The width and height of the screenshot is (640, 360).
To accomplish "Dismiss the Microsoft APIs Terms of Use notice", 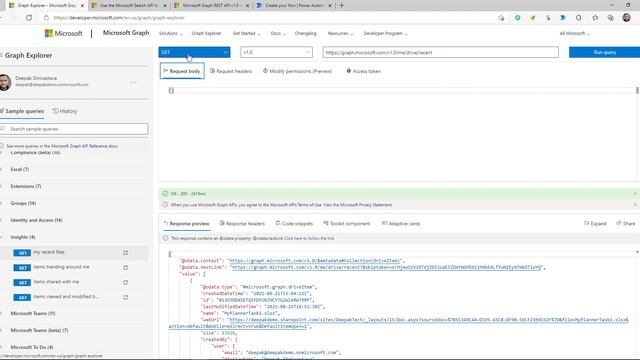I will click(636, 204).
